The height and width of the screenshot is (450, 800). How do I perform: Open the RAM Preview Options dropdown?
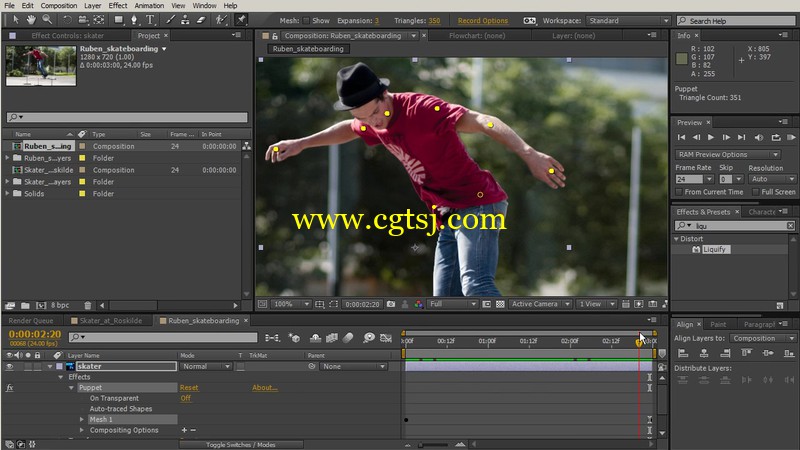coord(728,155)
